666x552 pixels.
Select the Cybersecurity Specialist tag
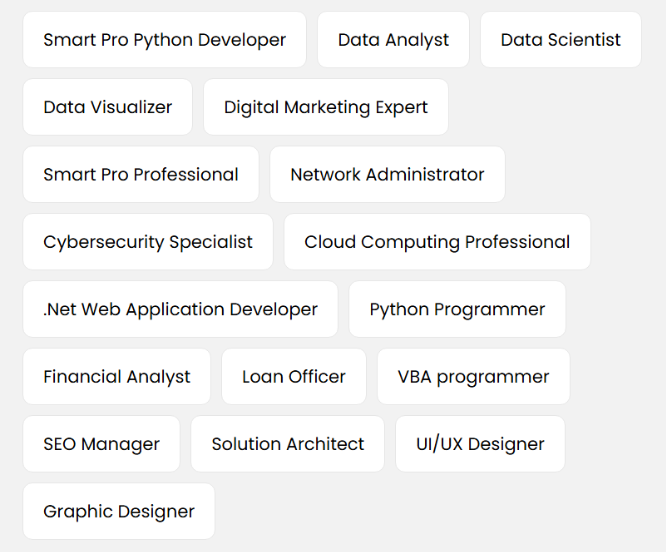tap(147, 242)
